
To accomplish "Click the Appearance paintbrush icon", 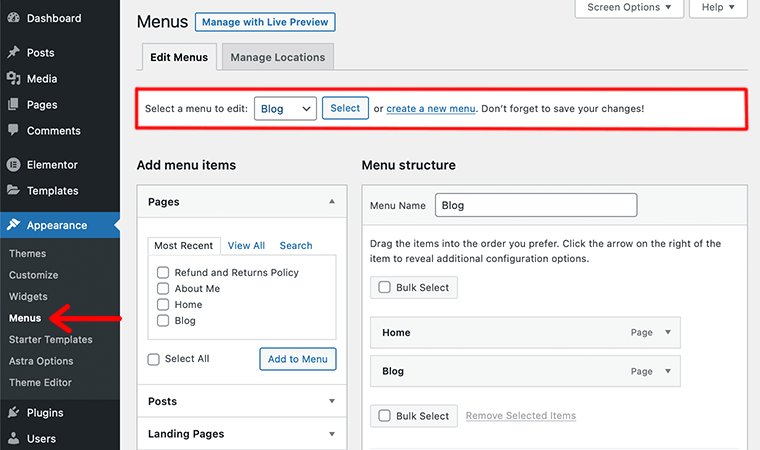I will pyautogui.click(x=14, y=225).
